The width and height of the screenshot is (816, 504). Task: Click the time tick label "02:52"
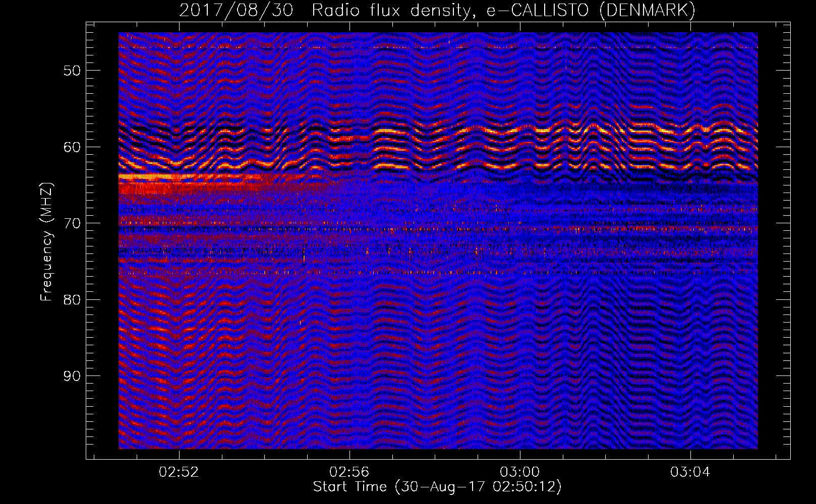(x=179, y=472)
